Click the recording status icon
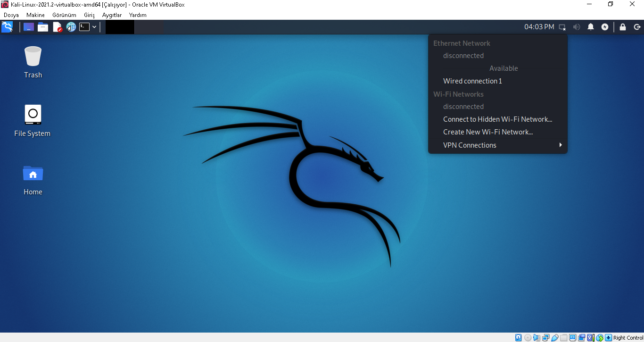Viewport: 644px width, 342px height. pyautogui.click(x=581, y=338)
